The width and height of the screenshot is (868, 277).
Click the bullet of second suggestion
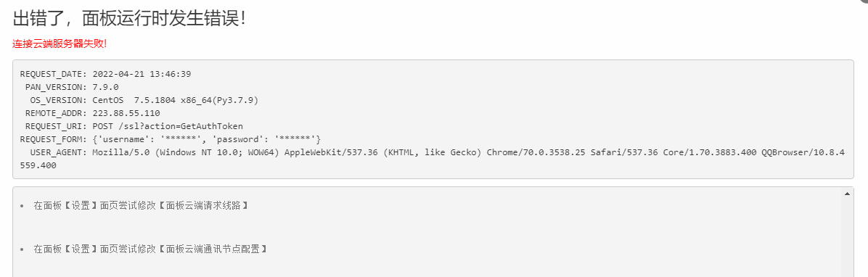point(21,250)
